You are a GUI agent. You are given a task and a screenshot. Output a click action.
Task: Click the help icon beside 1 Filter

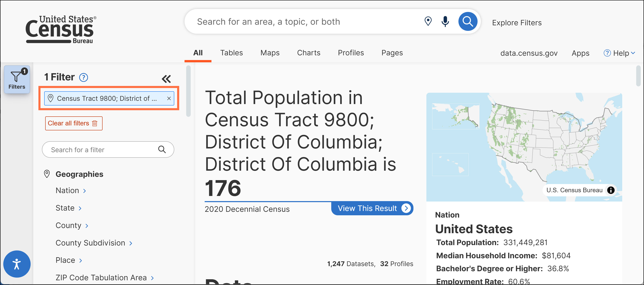(x=83, y=78)
